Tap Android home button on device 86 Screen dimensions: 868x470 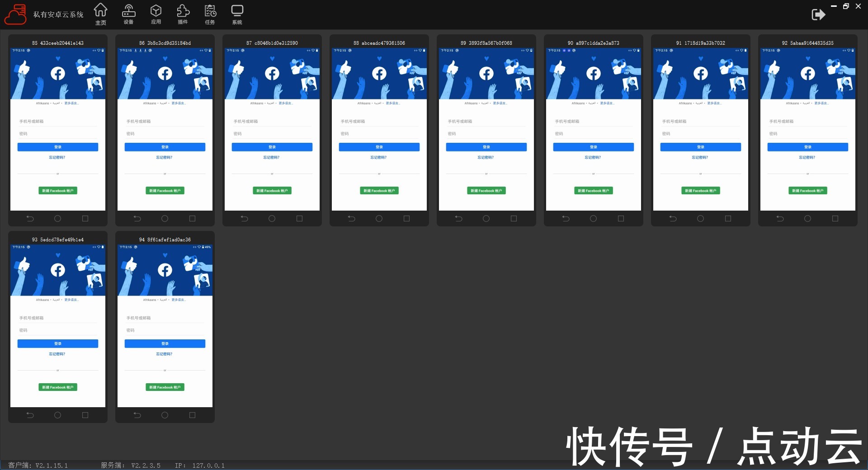(165, 219)
